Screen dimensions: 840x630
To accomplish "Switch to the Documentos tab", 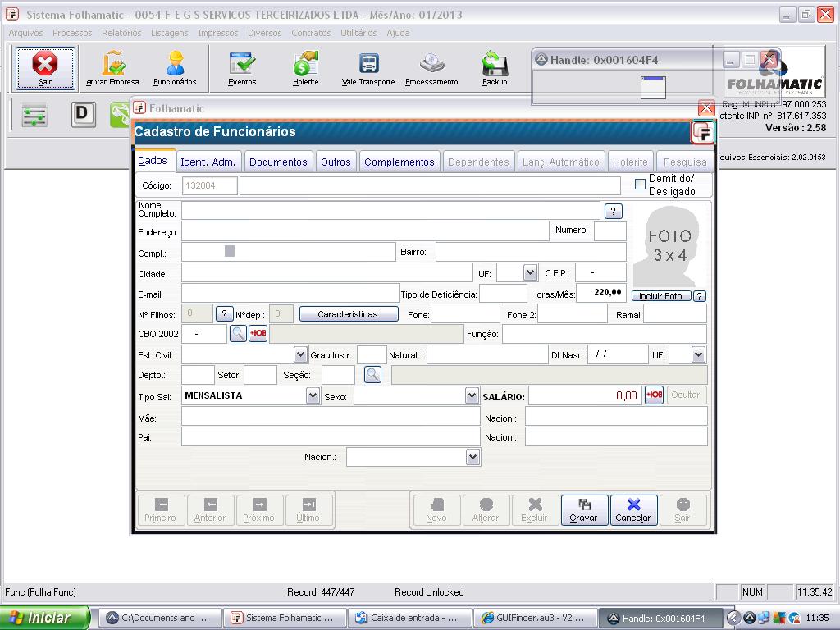I will [278, 162].
